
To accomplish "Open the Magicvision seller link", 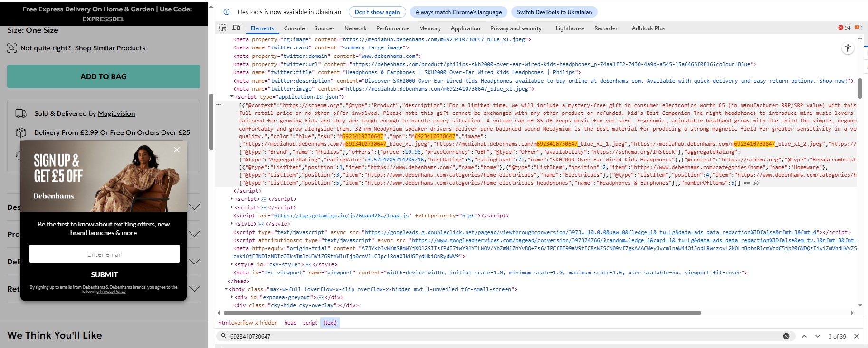I will coord(116,113).
